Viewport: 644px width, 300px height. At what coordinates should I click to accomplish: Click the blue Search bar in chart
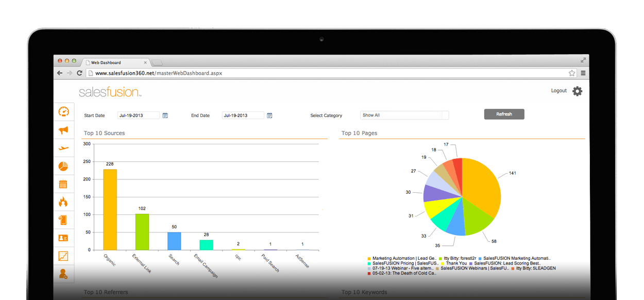pyautogui.click(x=174, y=241)
